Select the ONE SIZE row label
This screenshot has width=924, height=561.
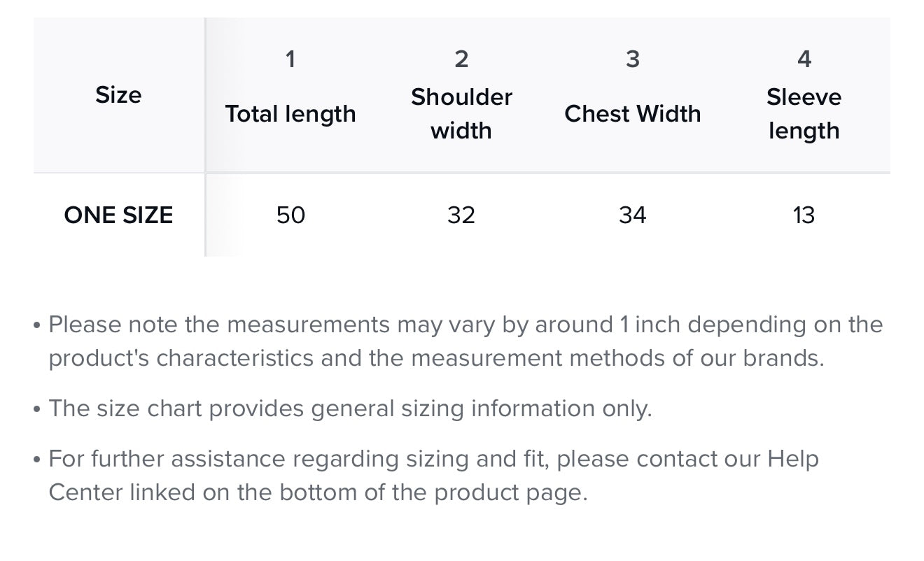point(118,215)
